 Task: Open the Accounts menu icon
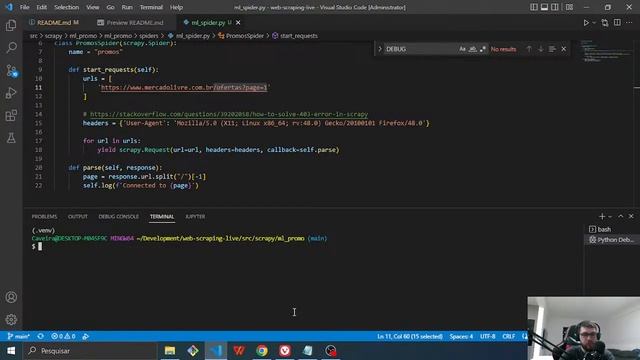point(11,297)
